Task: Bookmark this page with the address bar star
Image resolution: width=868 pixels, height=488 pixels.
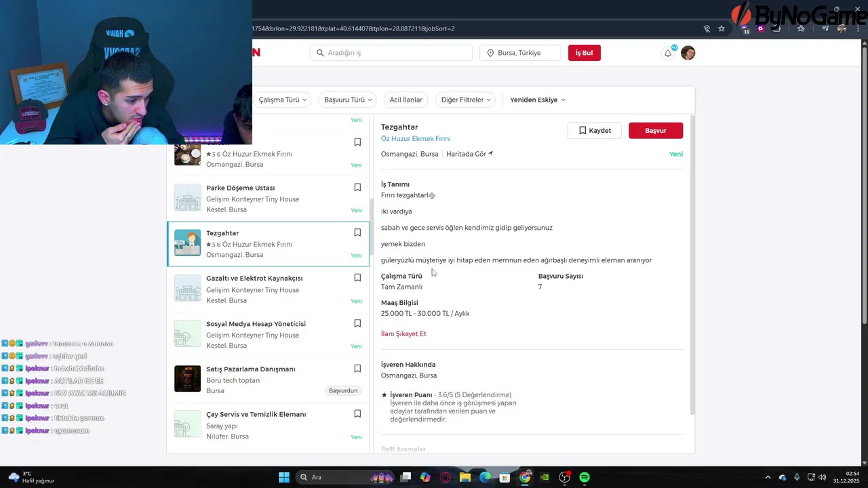Action: [722, 28]
